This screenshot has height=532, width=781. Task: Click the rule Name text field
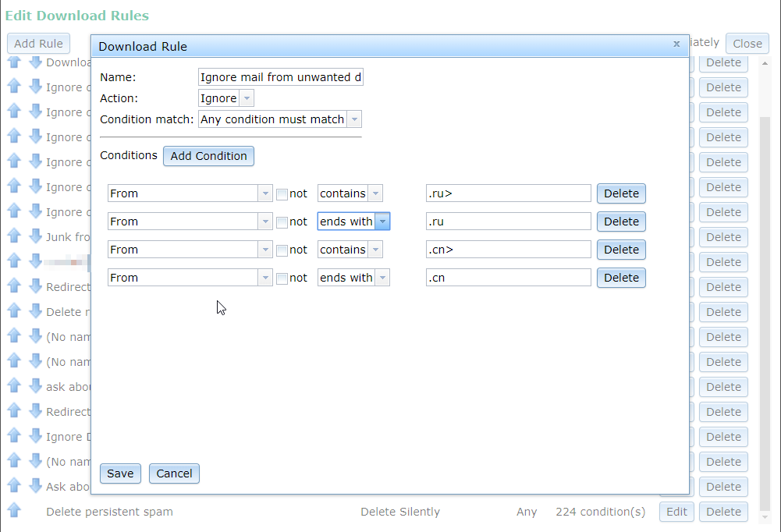280,77
